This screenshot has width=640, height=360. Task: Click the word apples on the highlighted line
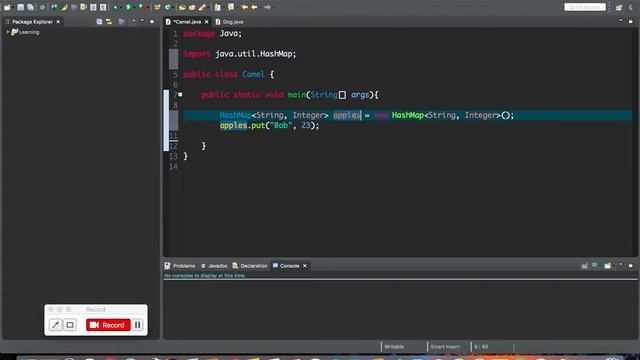pos(347,115)
